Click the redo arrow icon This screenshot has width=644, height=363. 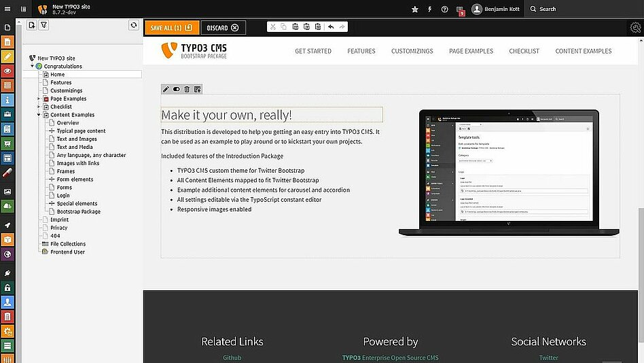tap(342, 27)
